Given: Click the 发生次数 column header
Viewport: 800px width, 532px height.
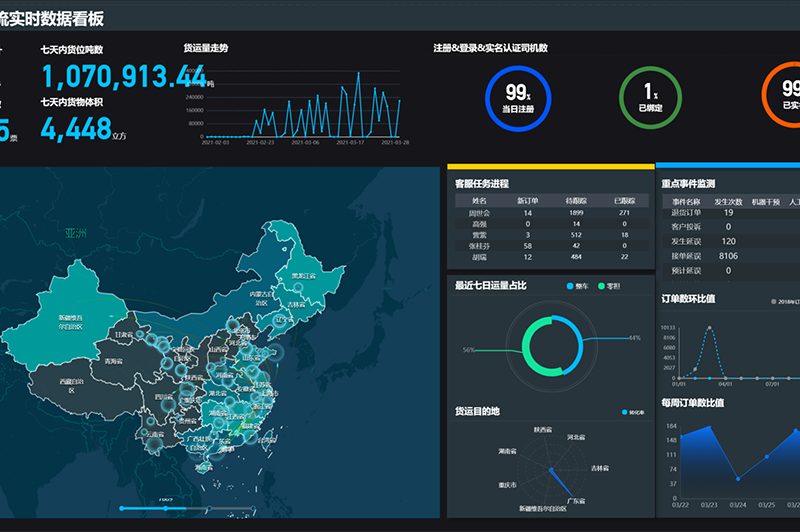Looking at the screenshot, I should coord(727,200).
